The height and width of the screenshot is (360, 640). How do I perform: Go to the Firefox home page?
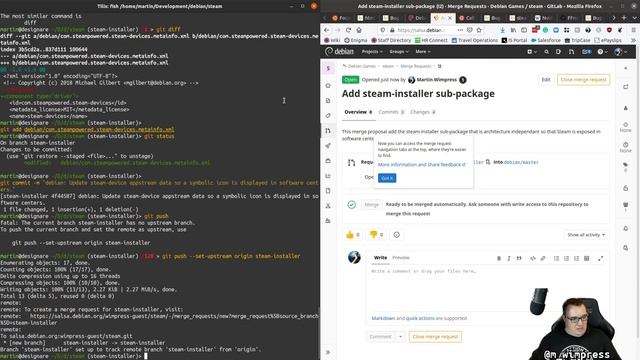tap(359, 30)
